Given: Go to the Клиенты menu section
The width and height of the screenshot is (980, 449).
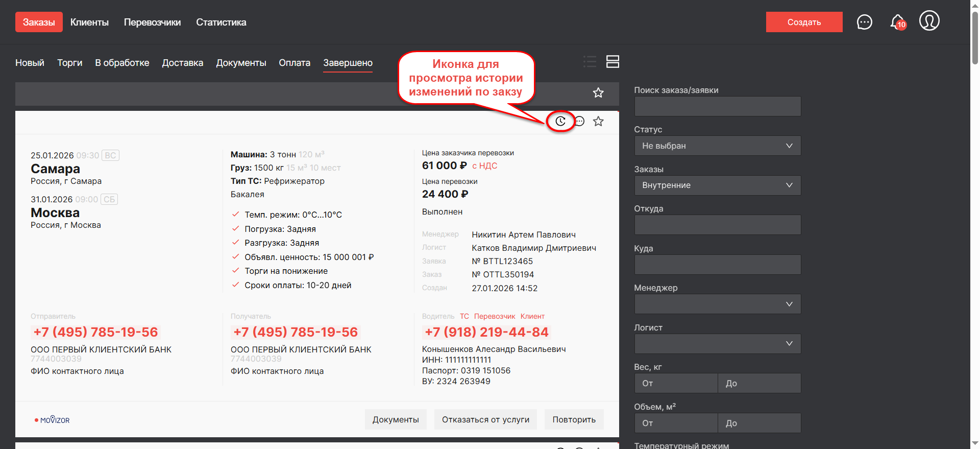Looking at the screenshot, I should (89, 22).
